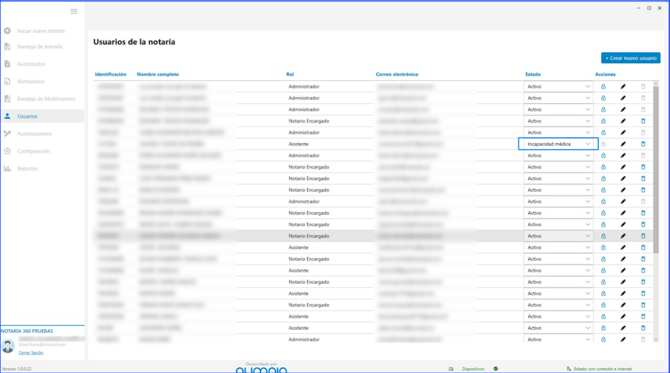
Task: Click the NOTARÍA 360 PRUEBAS label
Action: pos(27,331)
